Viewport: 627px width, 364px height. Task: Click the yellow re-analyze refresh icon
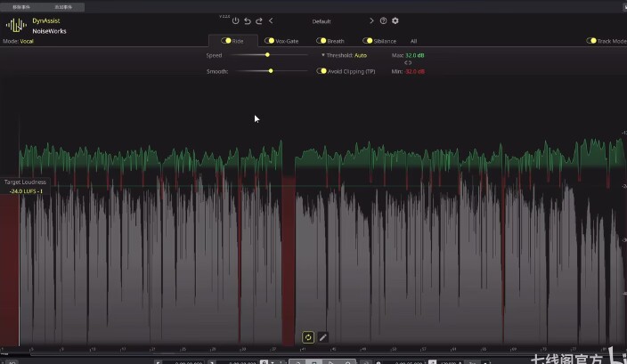point(308,337)
